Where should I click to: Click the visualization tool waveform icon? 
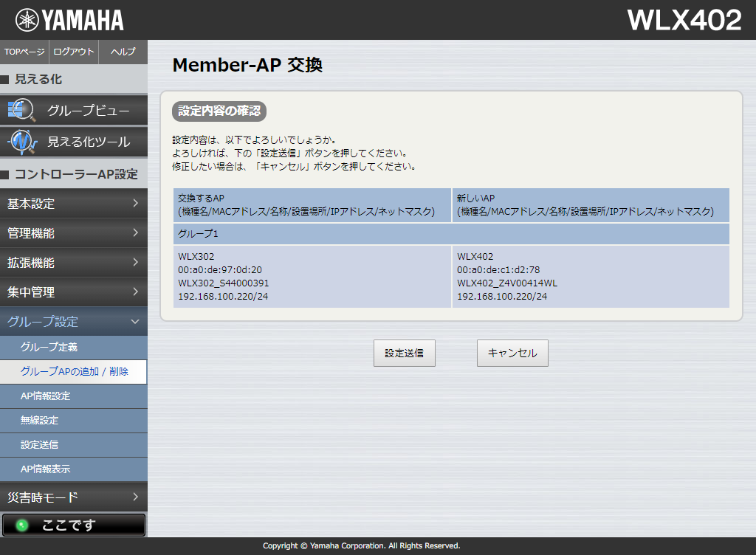(22, 141)
